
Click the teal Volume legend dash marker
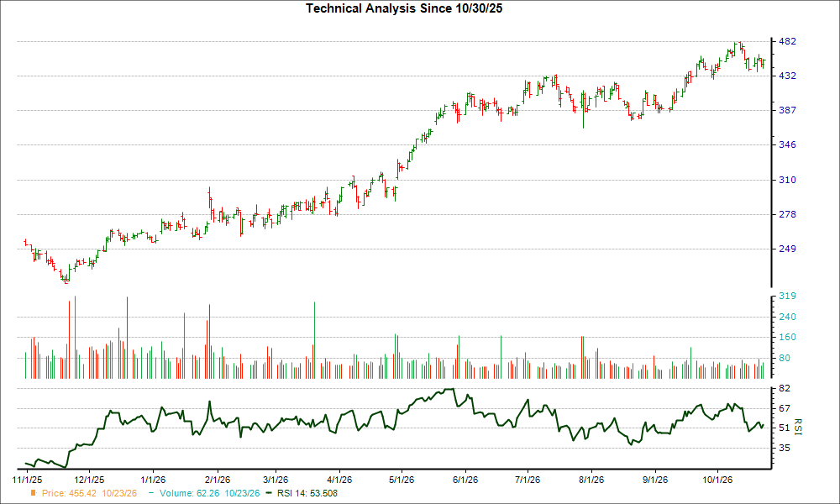[x=151, y=493]
